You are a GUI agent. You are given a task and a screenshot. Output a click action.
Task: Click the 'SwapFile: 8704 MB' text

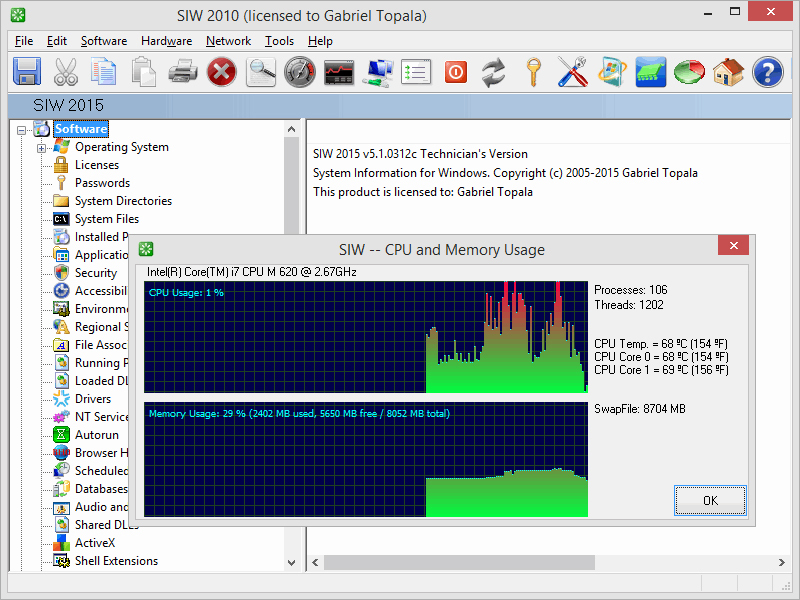(x=640, y=409)
